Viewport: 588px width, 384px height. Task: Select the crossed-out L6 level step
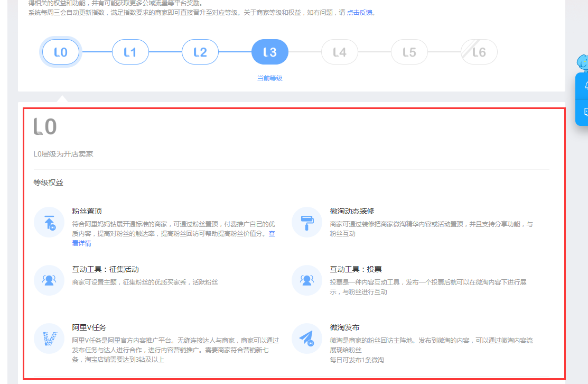coord(479,52)
